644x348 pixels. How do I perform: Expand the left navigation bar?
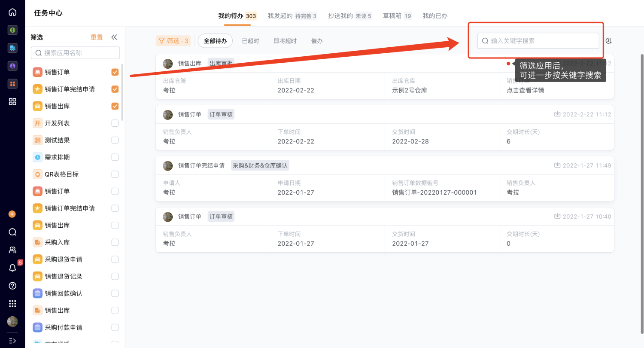coord(12,341)
